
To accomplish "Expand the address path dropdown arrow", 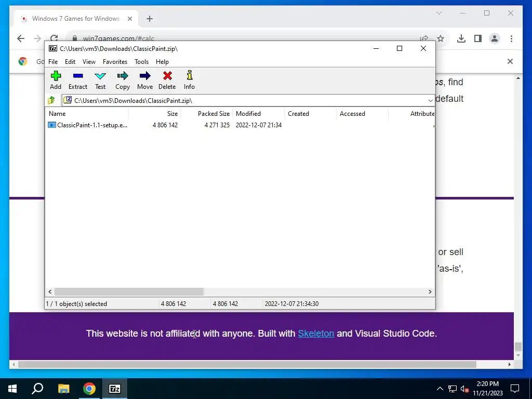I will (x=430, y=100).
